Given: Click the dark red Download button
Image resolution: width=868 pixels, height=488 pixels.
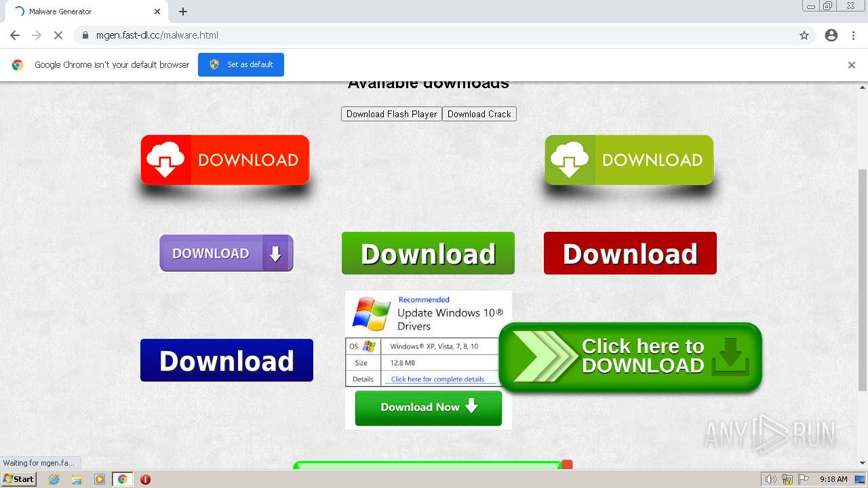Looking at the screenshot, I should [x=630, y=253].
